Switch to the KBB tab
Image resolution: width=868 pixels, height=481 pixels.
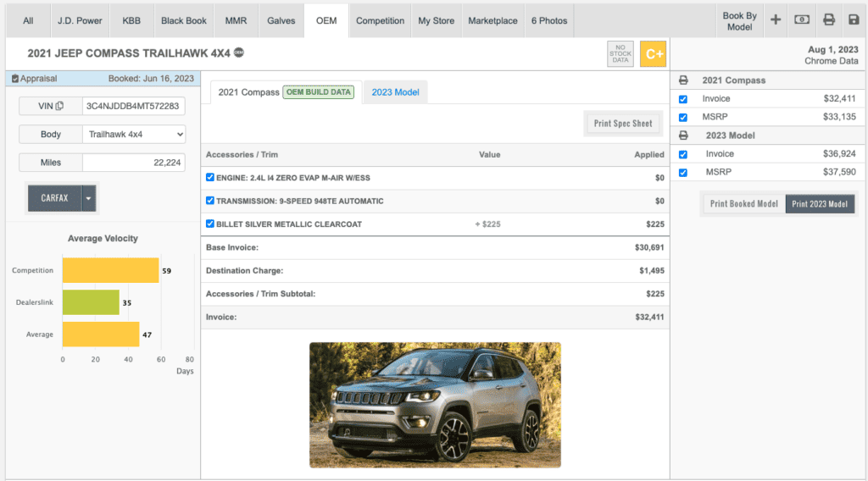point(131,20)
